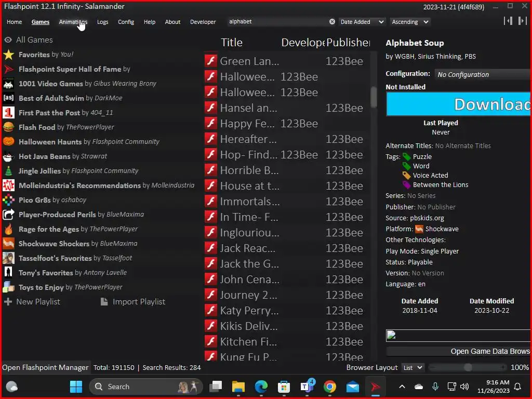532x399 pixels.
Task: Open Google Chrome from taskbar
Action: [330, 387]
